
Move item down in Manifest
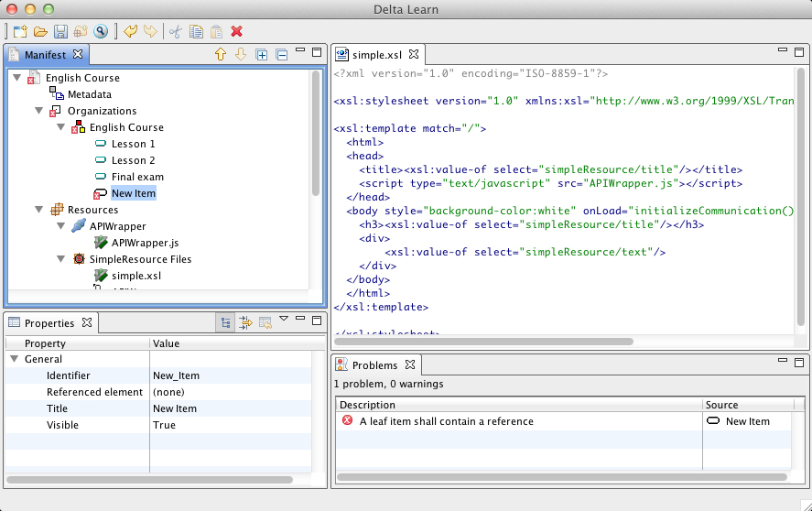(241, 54)
